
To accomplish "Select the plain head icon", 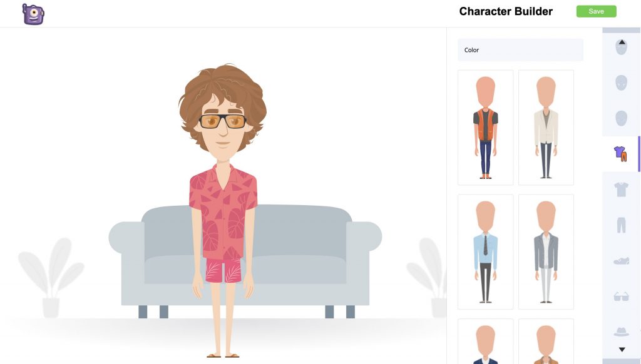I will tap(621, 118).
